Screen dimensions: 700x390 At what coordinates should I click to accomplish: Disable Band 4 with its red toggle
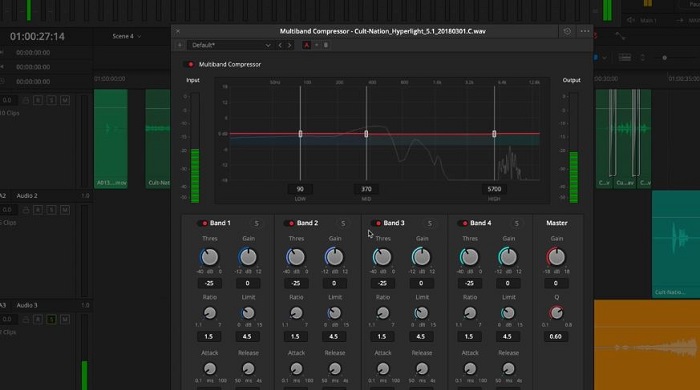tap(463, 223)
